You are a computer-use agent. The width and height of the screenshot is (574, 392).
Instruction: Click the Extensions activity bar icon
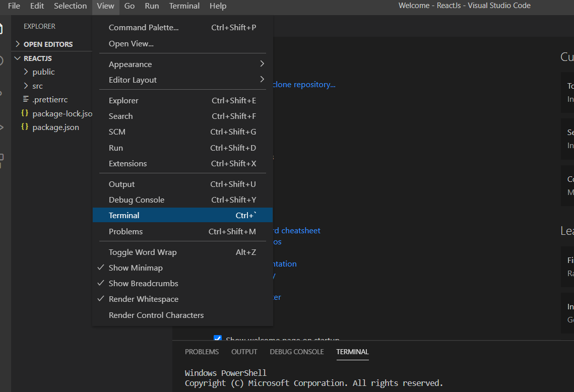pyautogui.click(x=2, y=160)
